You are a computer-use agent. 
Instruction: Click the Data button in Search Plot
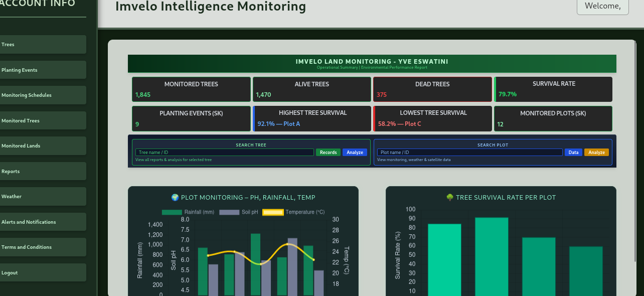click(x=573, y=152)
